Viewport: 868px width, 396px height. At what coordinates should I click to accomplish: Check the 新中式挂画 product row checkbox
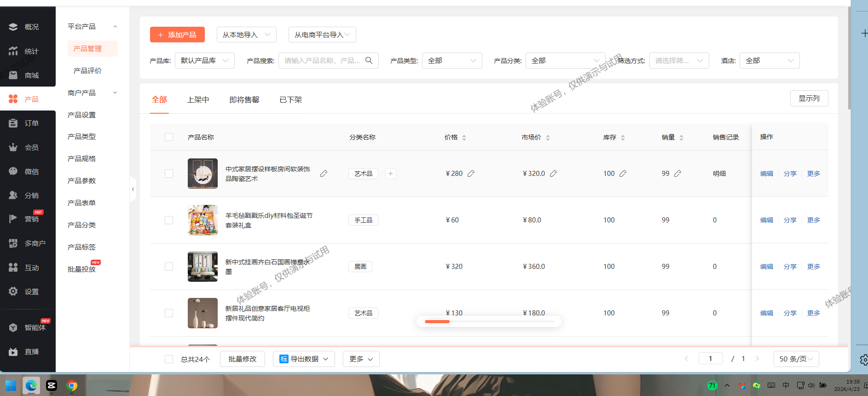(169, 267)
